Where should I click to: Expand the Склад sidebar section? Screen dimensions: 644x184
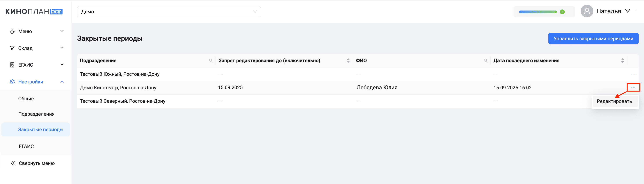click(x=37, y=48)
